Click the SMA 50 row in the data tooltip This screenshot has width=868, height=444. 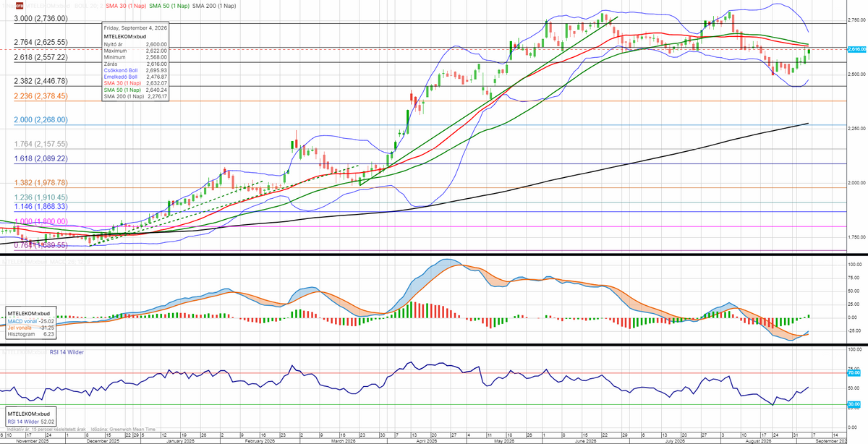[x=136, y=90]
